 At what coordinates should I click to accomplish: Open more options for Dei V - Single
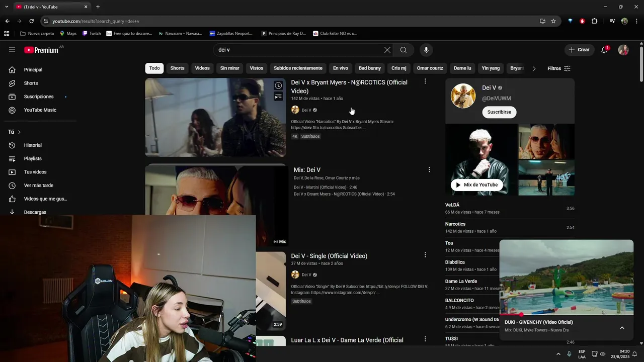pyautogui.click(x=425, y=255)
